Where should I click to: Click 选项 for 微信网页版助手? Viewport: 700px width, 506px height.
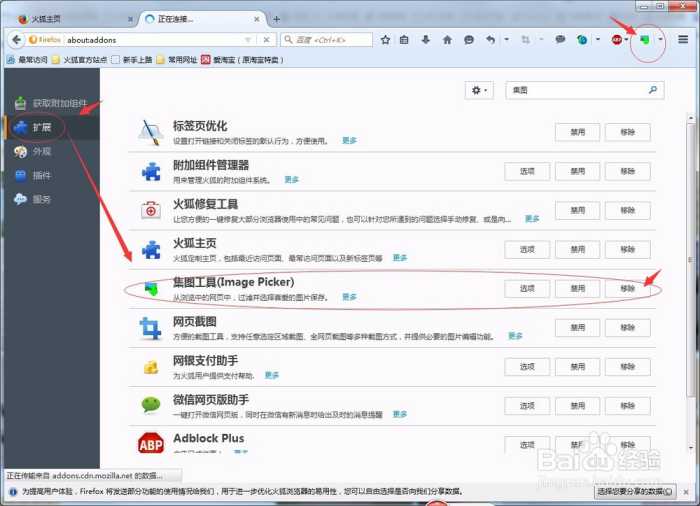coord(527,406)
